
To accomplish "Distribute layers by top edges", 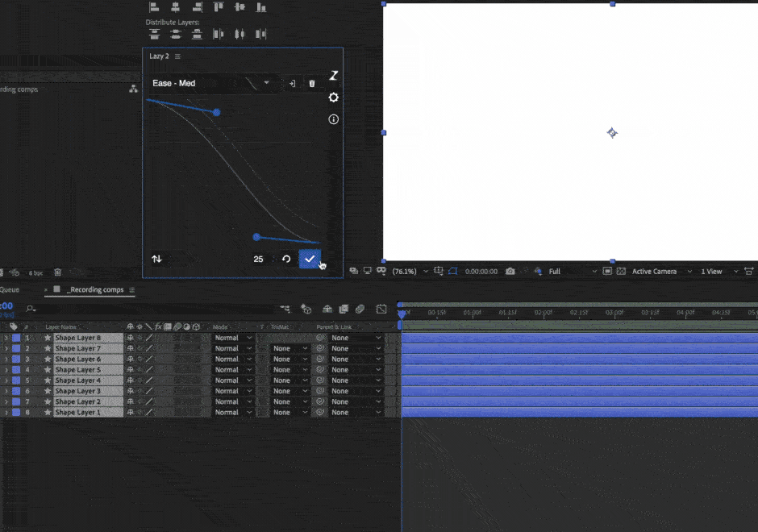I will pyautogui.click(x=154, y=34).
